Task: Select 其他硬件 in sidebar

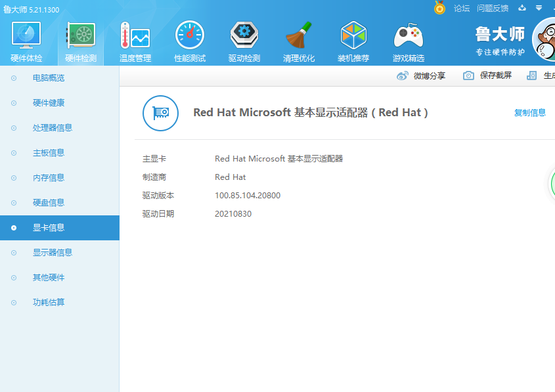Action: click(60, 278)
